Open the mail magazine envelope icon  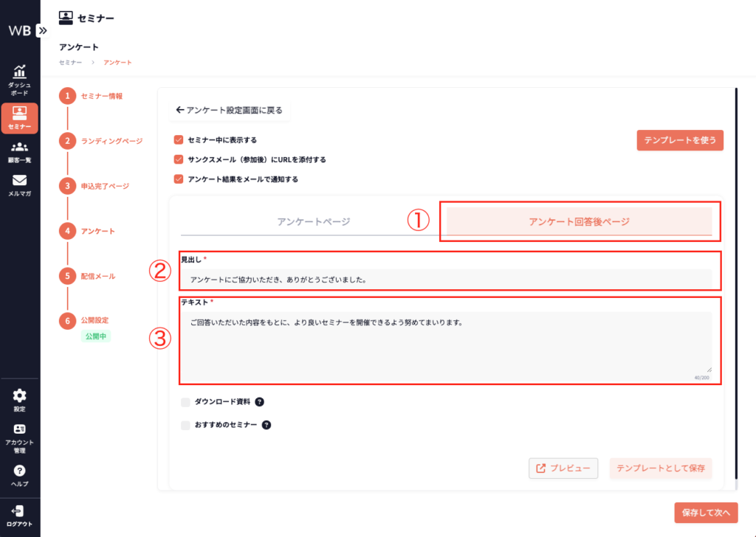coord(20,181)
